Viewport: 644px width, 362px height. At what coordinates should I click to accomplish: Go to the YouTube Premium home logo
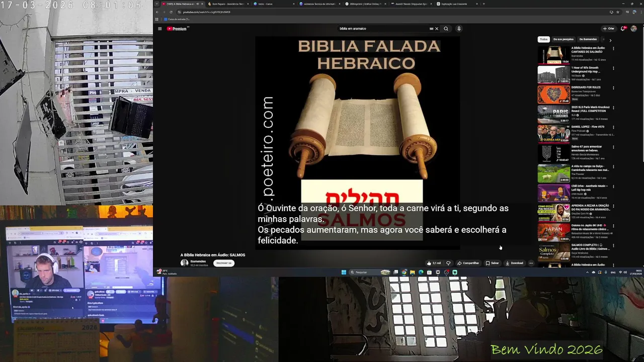(177, 29)
